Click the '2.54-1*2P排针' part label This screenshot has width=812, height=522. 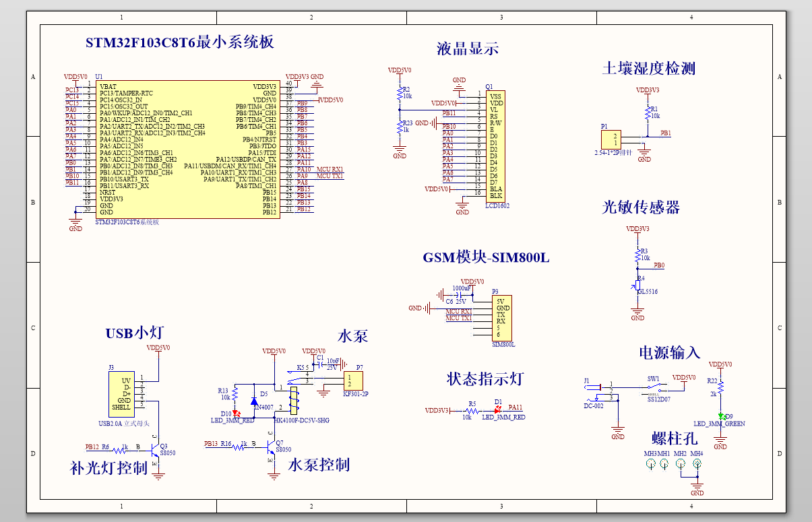tap(613, 153)
